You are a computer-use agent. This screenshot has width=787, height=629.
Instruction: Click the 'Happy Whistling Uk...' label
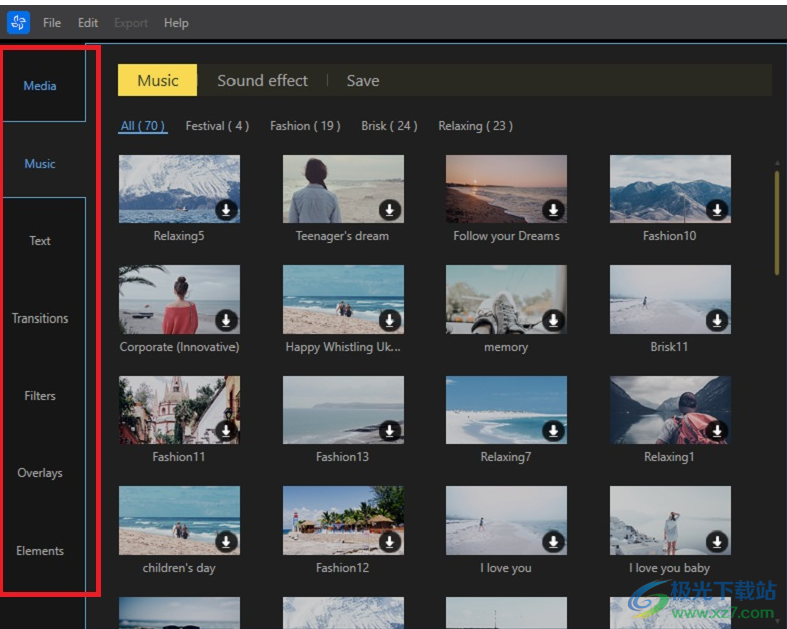tap(343, 347)
